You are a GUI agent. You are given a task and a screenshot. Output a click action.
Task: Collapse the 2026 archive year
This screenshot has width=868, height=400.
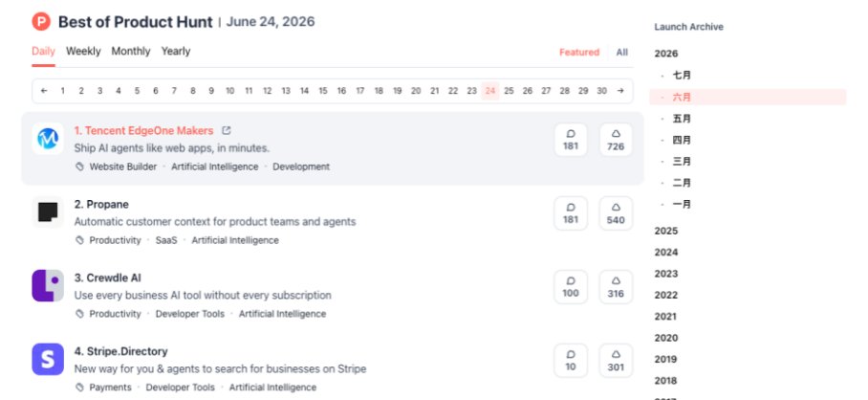(666, 54)
